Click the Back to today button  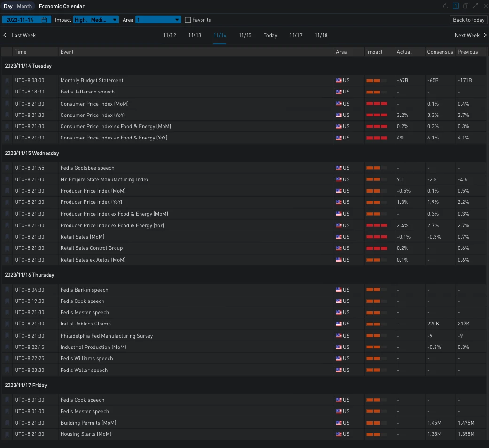click(468, 20)
